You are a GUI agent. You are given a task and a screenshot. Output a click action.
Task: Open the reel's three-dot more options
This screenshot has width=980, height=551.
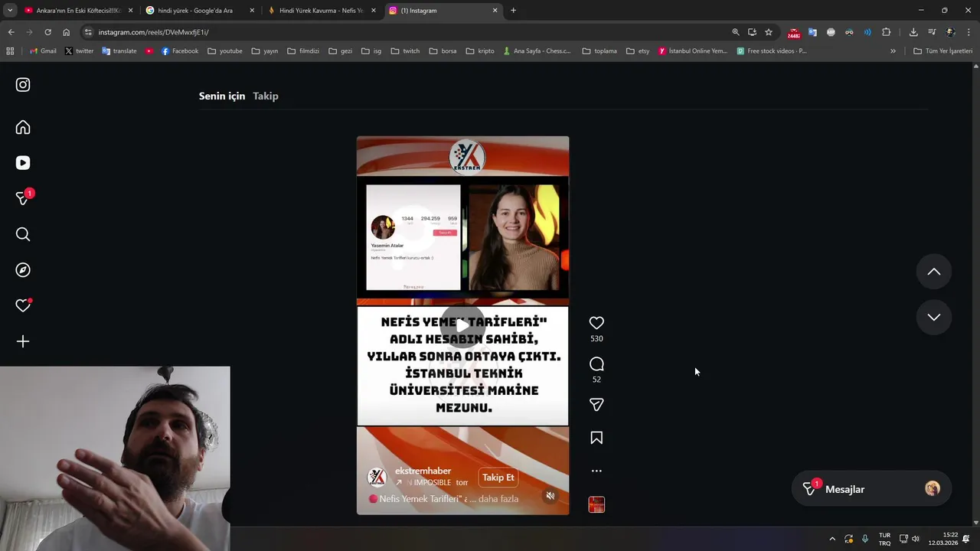[x=596, y=471]
